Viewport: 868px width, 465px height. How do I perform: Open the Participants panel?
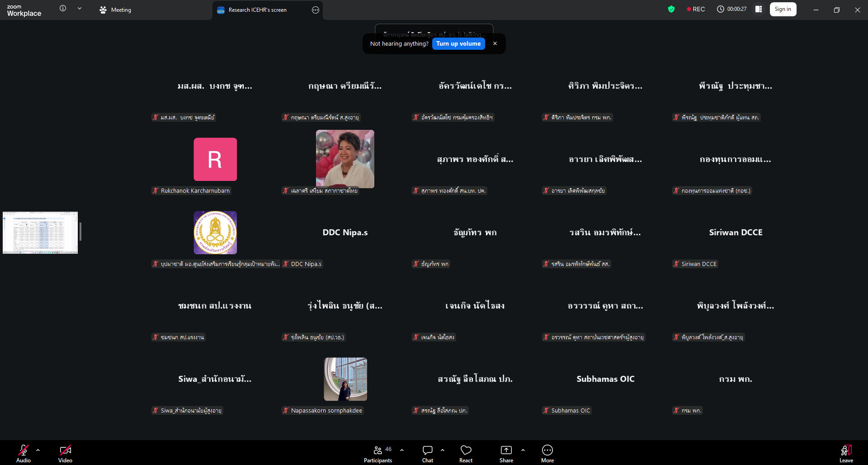tap(378, 453)
